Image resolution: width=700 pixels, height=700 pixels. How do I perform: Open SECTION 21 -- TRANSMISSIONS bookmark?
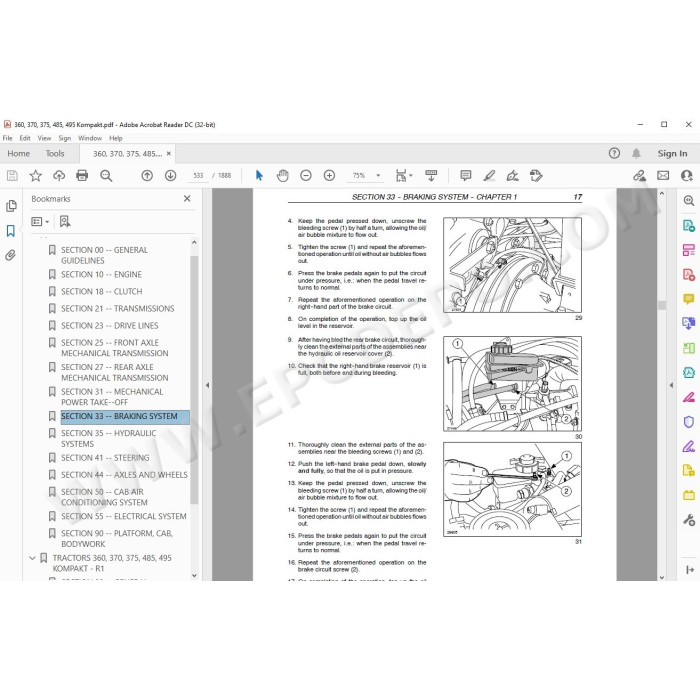[x=117, y=308]
